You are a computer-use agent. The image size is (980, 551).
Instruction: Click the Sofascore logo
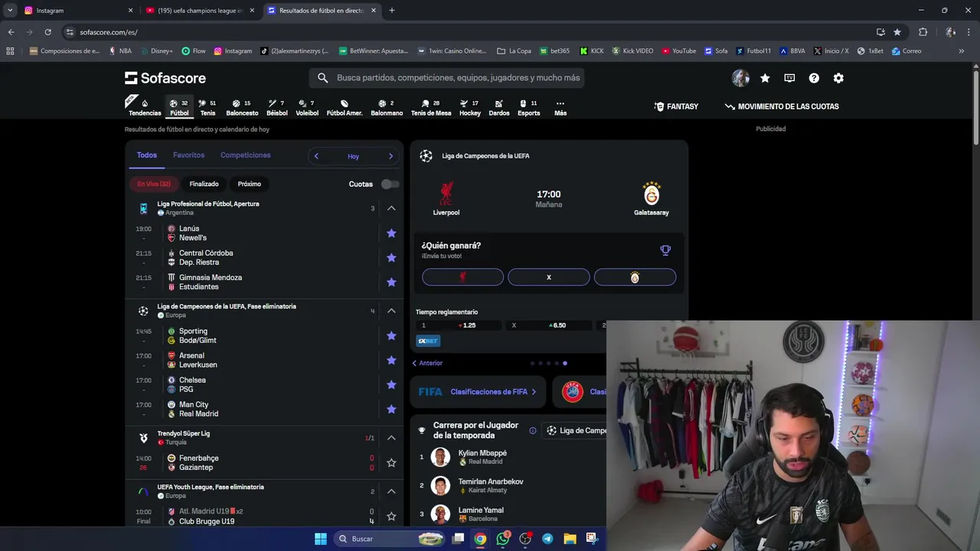165,78
